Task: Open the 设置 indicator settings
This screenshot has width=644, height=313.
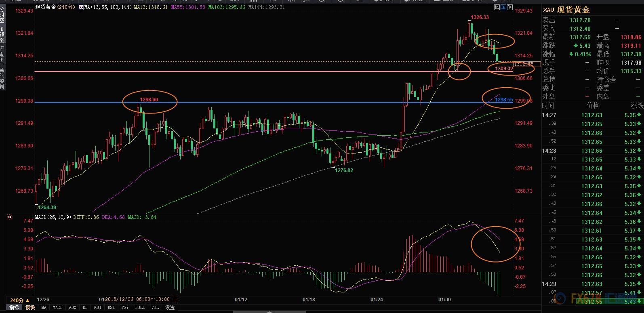Action: [x=170, y=308]
